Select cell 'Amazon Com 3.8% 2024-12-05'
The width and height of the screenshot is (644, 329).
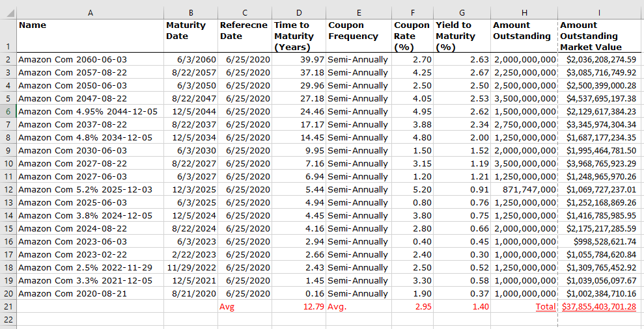(91, 215)
